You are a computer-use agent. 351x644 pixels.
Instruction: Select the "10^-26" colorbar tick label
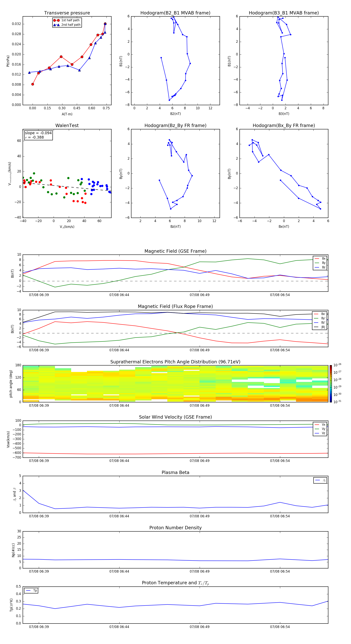pyautogui.click(x=337, y=365)
